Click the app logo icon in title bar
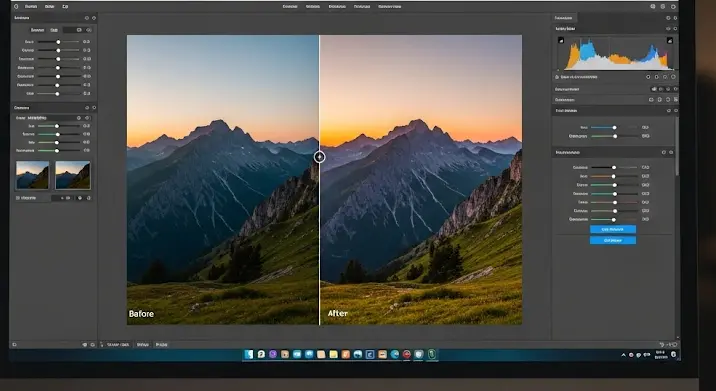Viewport: 716px width, 391px height. coord(16,7)
